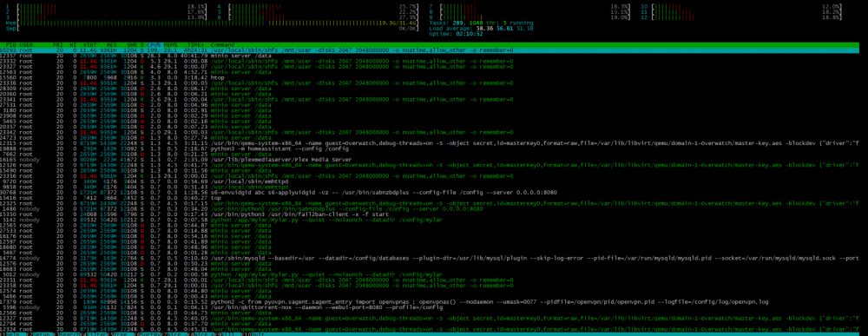Viewport: 868px width, 336px height.
Task: Select the s6-envuidgid sabnzbdplus process row
Action: [x=434, y=193]
